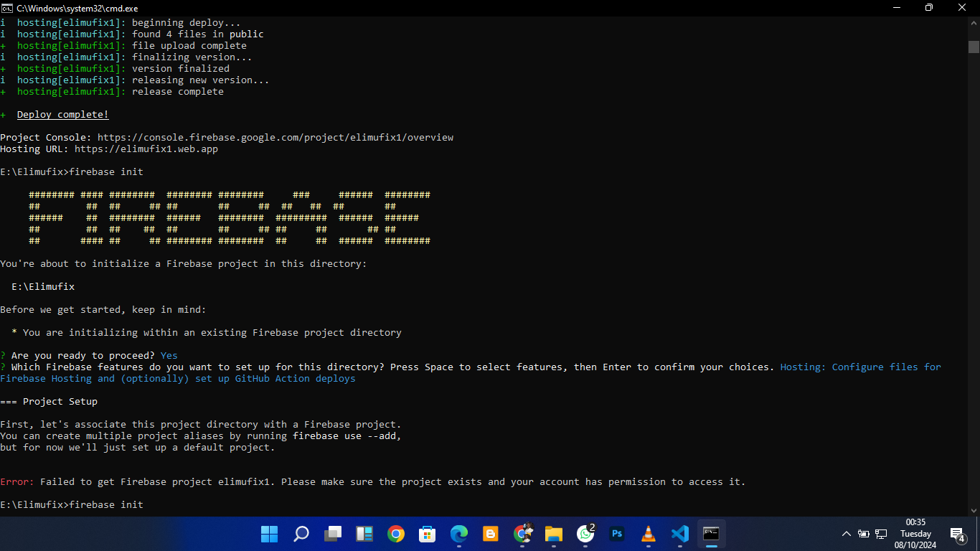Click the cmd window vertical scrollbar thumb

974,47
